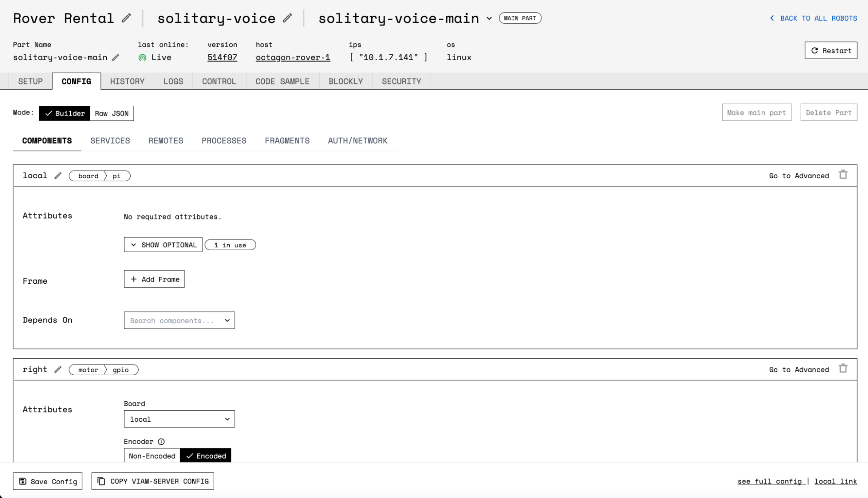Click the pencil icon next to Rover Rental
The height and width of the screenshot is (498, 868).
pyautogui.click(x=126, y=18)
